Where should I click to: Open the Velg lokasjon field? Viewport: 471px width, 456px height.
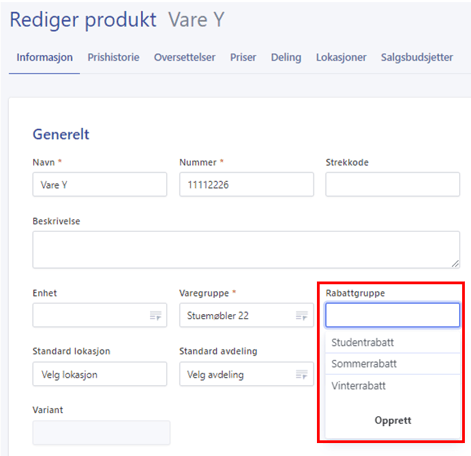point(100,374)
